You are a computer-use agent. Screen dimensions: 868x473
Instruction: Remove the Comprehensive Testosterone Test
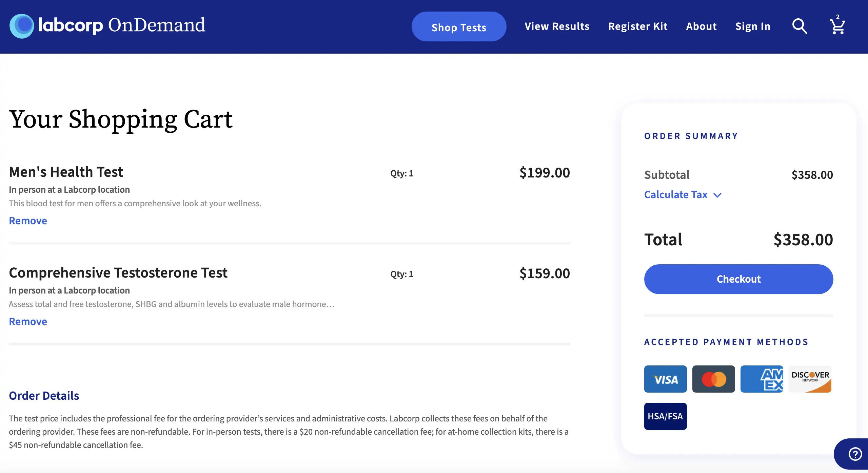click(x=28, y=322)
